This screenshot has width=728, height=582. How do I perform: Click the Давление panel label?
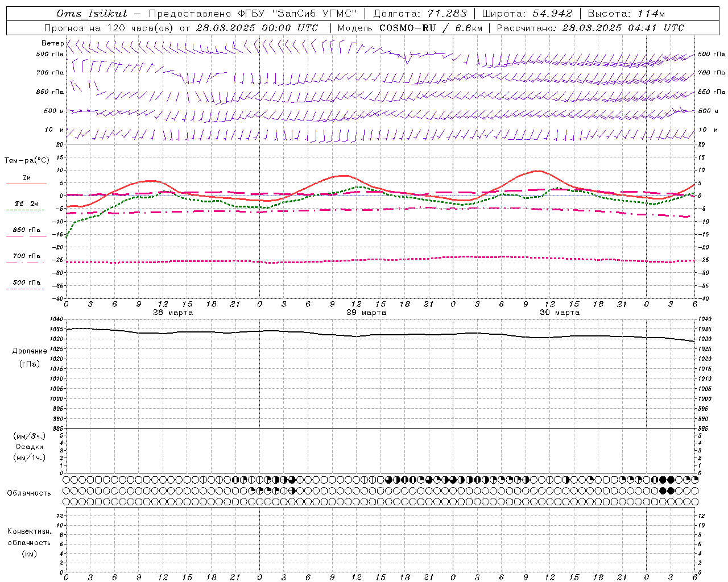click(x=30, y=351)
